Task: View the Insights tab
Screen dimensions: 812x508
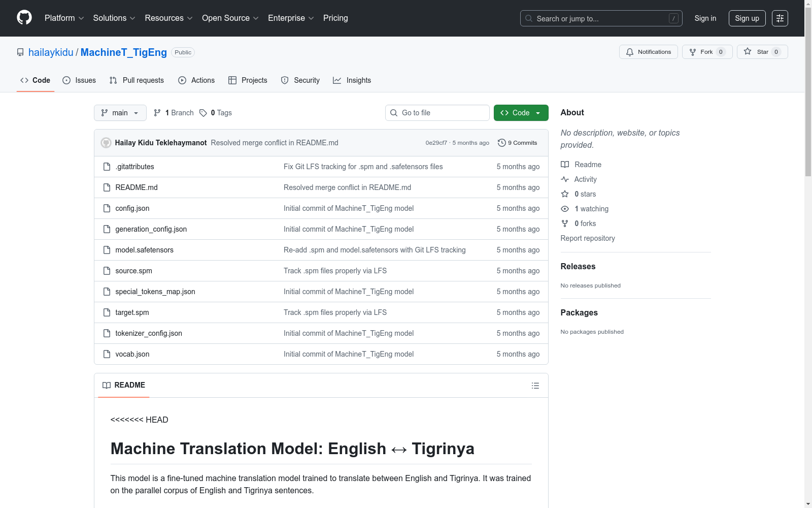Action: (352, 80)
